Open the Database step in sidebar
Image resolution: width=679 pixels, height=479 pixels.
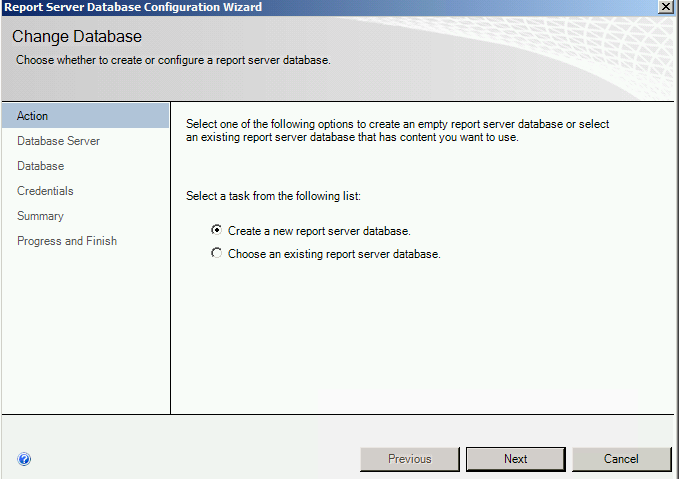point(41,166)
